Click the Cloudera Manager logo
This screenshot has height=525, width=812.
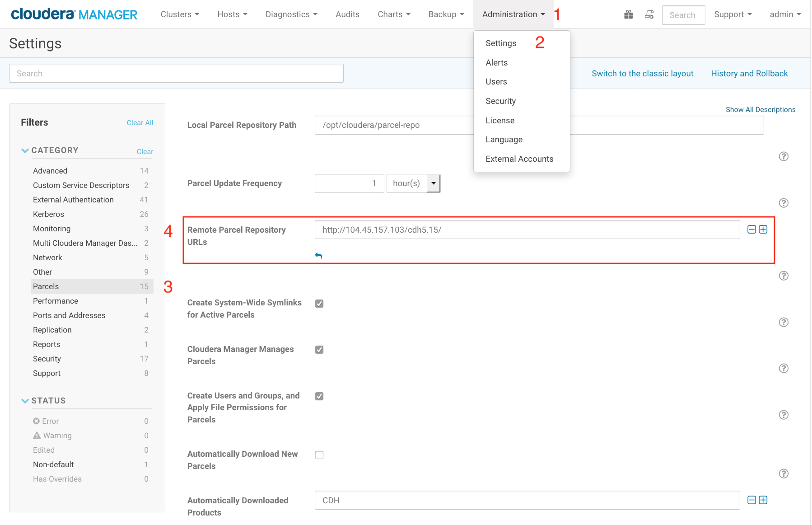click(x=74, y=14)
